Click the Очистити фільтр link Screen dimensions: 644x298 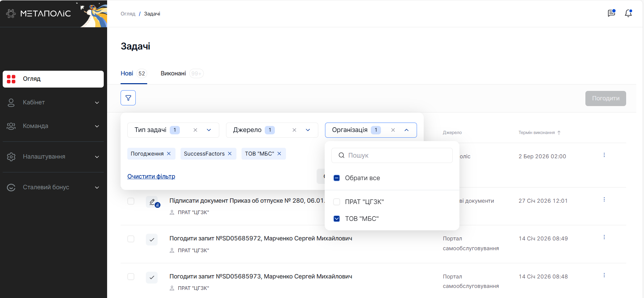[x=151, y=176]
